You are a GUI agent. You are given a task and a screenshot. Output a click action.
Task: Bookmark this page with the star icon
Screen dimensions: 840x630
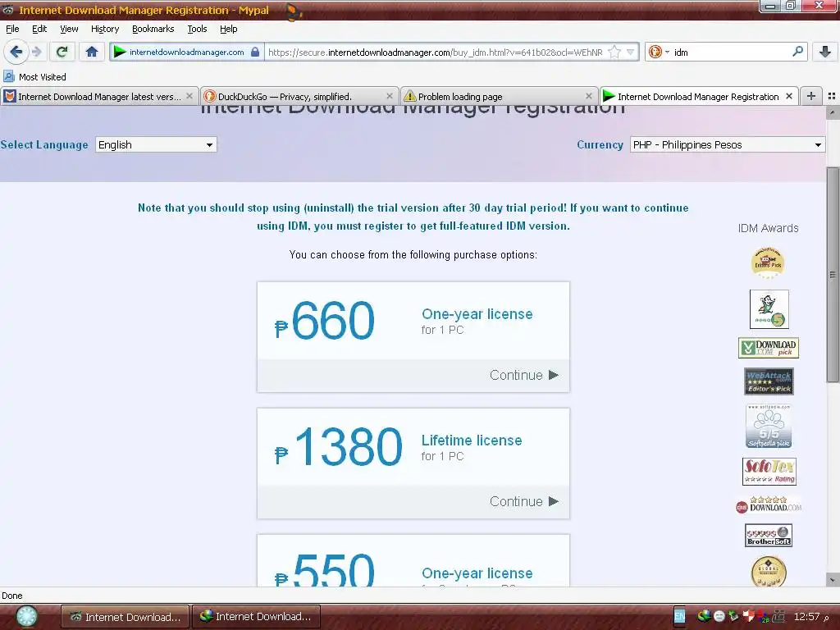pyautogui.click(x=614, y=52)
